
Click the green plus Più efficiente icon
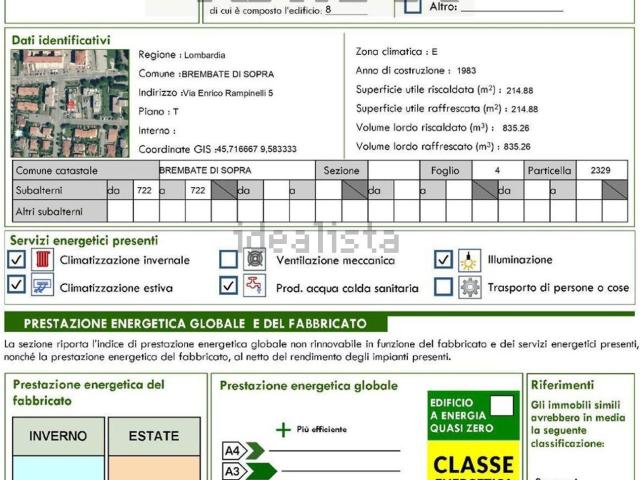(x=283, y=430)
